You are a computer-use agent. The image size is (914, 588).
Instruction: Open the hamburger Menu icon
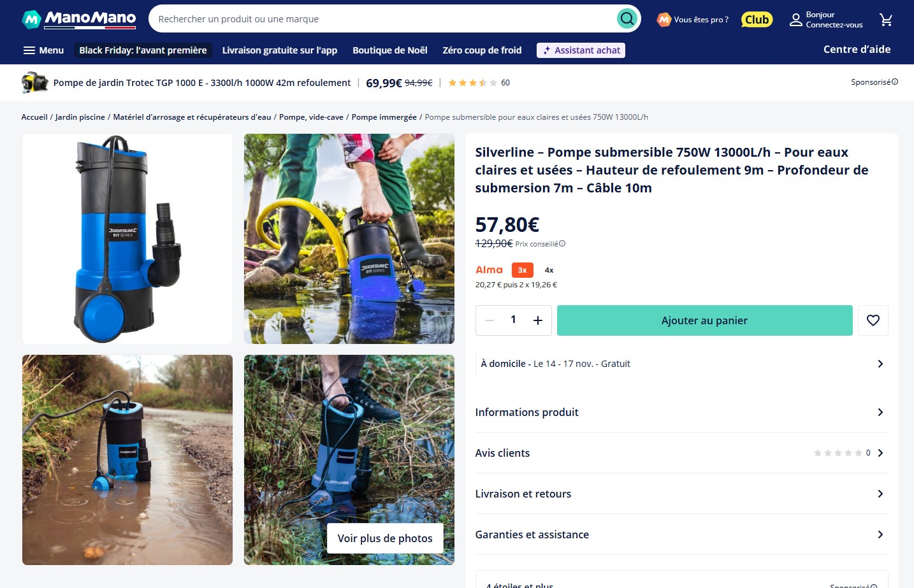[x=29, y=50]
